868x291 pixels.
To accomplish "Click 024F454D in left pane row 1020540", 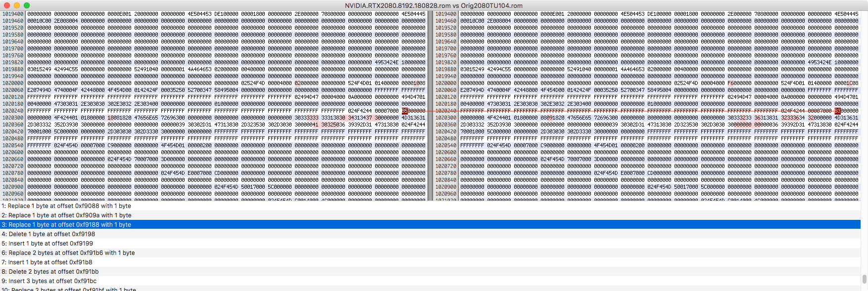I will (66, 145).
